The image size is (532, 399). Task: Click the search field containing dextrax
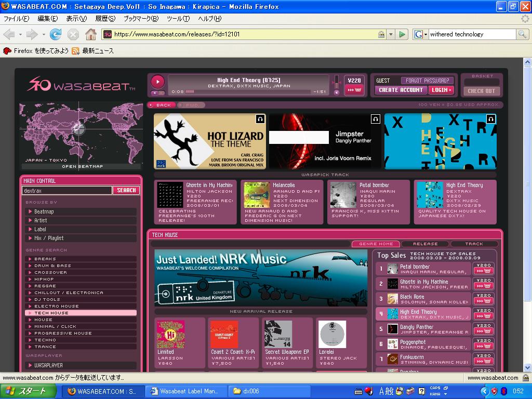(67, 191)
